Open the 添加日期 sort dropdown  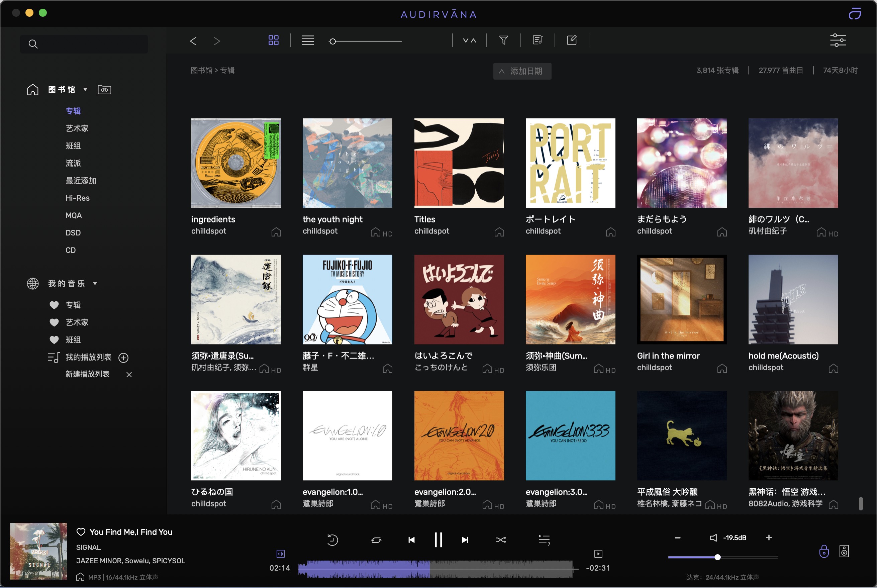(x=522, y=71)
